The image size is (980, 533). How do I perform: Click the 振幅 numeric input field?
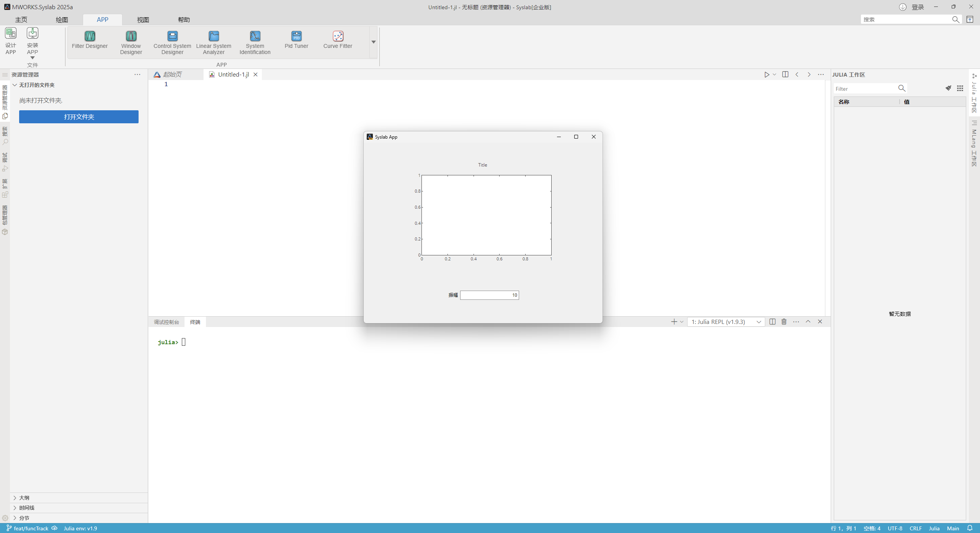(489, 295)
